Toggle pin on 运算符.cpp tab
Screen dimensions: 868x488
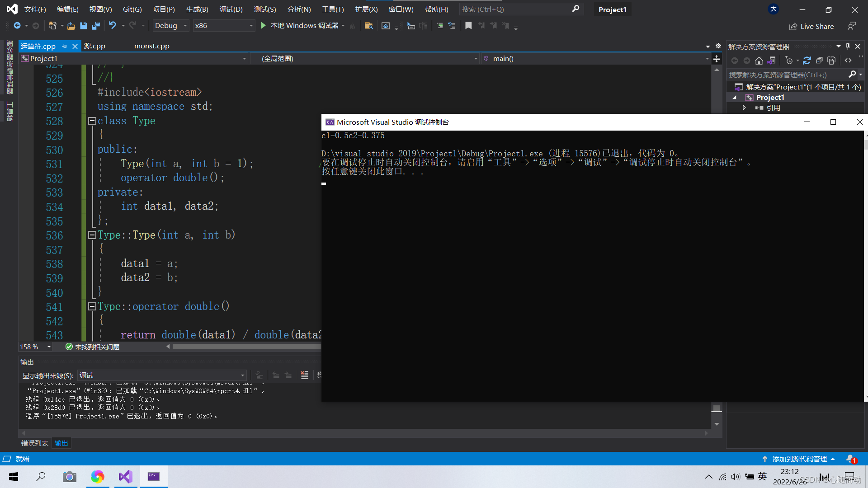tap(65, 46)
